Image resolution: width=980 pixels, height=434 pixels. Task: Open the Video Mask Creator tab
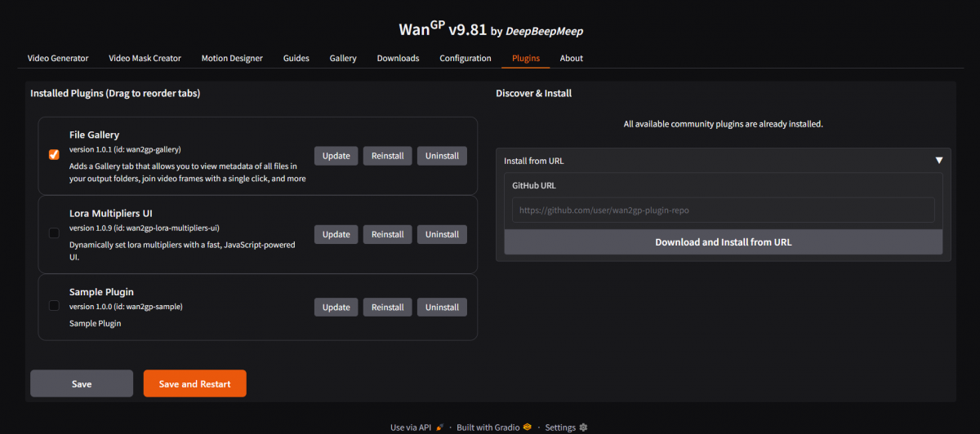145,58
